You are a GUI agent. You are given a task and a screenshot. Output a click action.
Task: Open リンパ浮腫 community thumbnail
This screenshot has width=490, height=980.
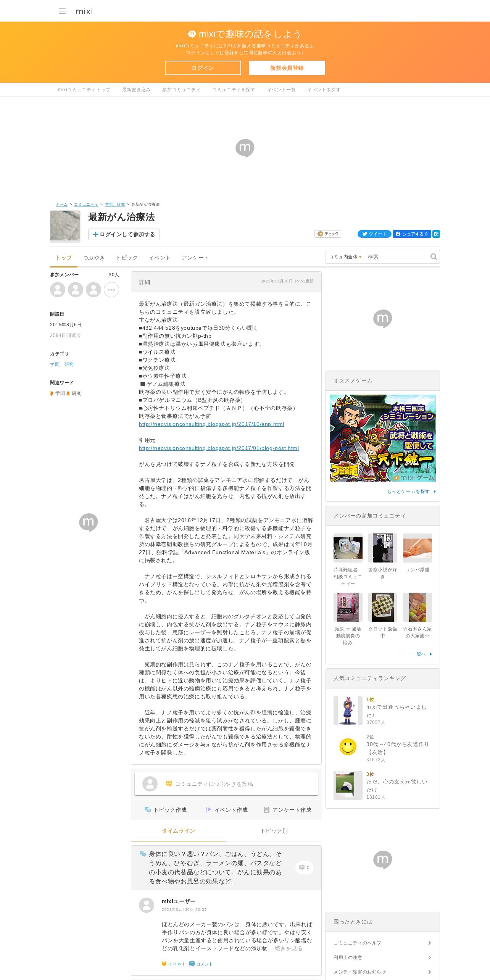click(x=417, y=548)
